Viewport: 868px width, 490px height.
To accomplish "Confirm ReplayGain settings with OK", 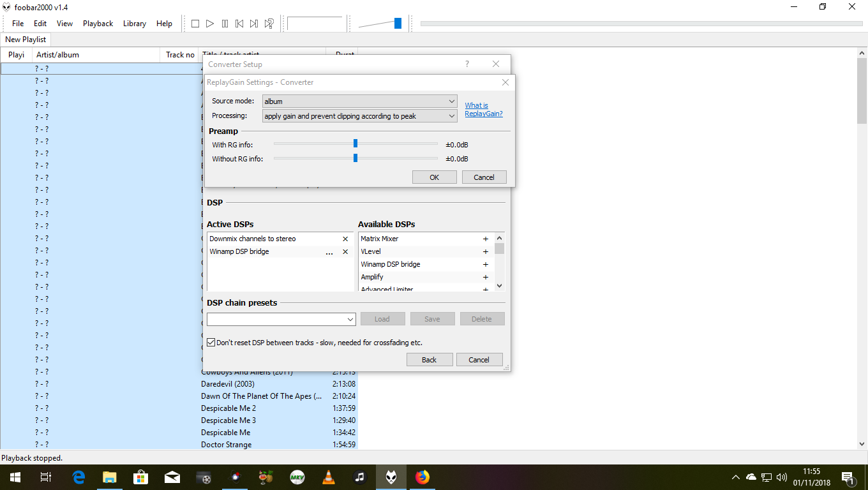I will (435, 177).
